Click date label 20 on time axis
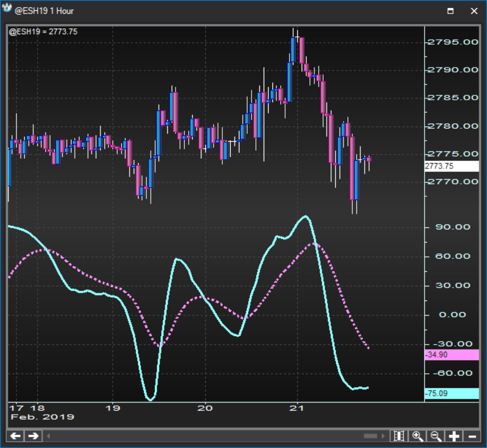This screenshot has width=487, height=448. [x=205, y=408]
